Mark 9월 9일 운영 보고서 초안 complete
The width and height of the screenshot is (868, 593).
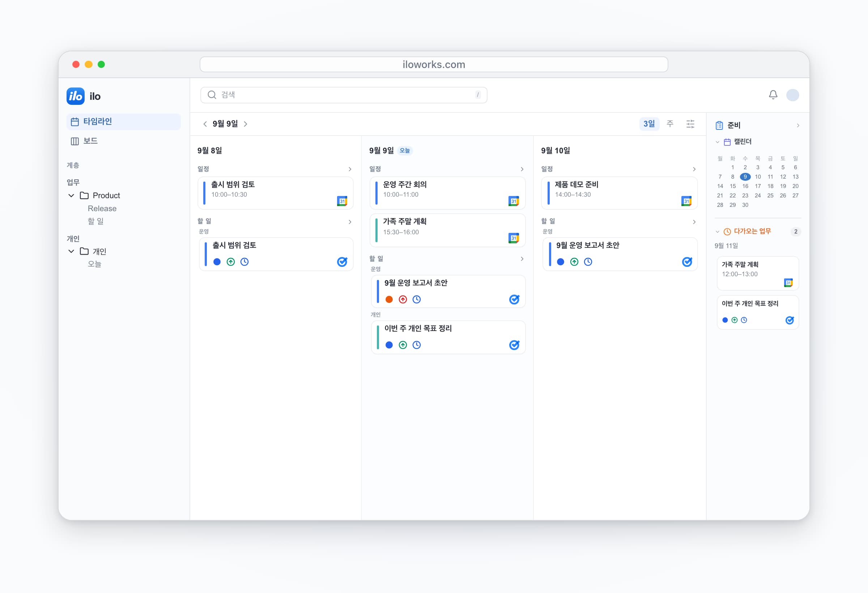click(514, 299)
